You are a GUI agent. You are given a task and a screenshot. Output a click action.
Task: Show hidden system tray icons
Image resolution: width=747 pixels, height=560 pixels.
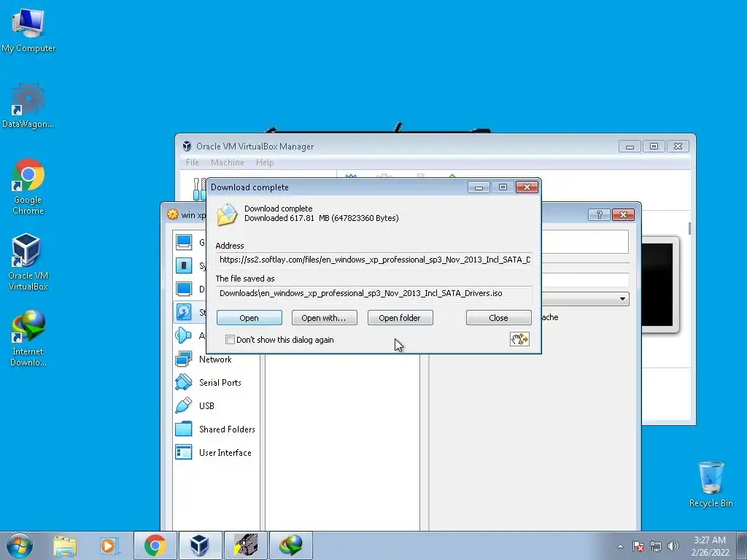[x=620, y=546]
